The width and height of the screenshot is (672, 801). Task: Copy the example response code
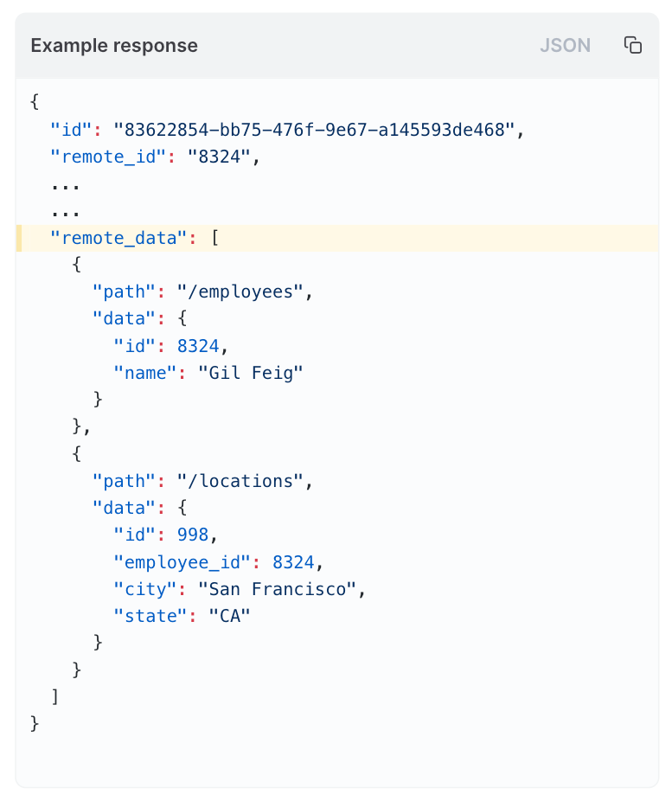click(x=633, y=45)
